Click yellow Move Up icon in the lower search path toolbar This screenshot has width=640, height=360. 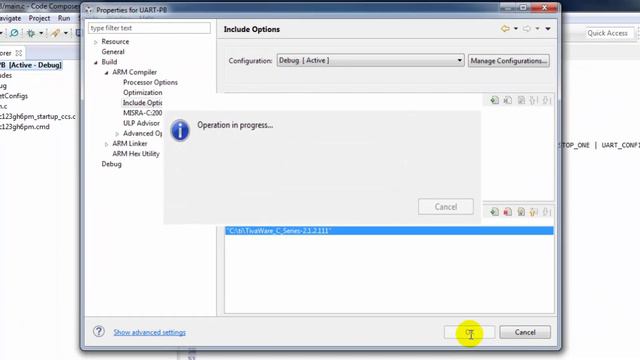click(x=533, y=211)
